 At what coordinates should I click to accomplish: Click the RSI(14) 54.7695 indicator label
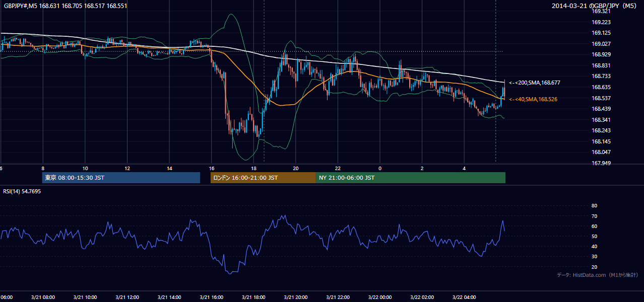pos(22,191)
